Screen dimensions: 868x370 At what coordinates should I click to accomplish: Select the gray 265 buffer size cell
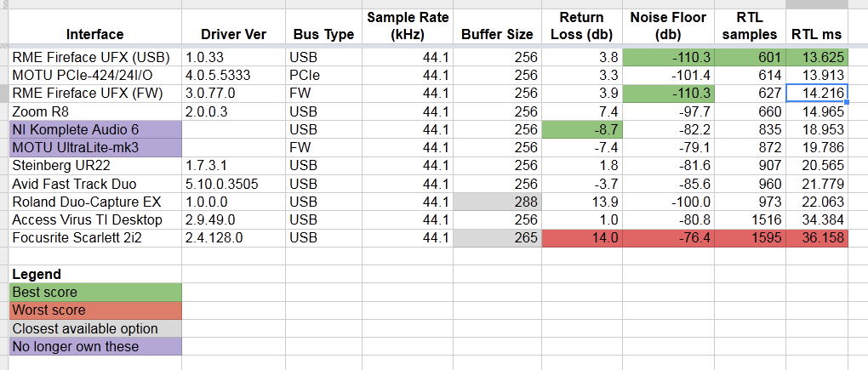pos(497,238)
